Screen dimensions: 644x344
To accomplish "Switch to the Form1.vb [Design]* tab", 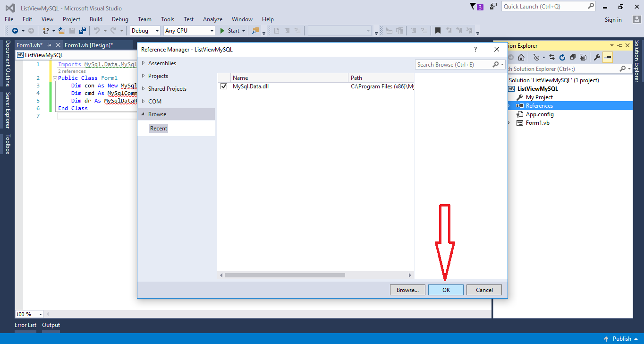I will [89, 45].
